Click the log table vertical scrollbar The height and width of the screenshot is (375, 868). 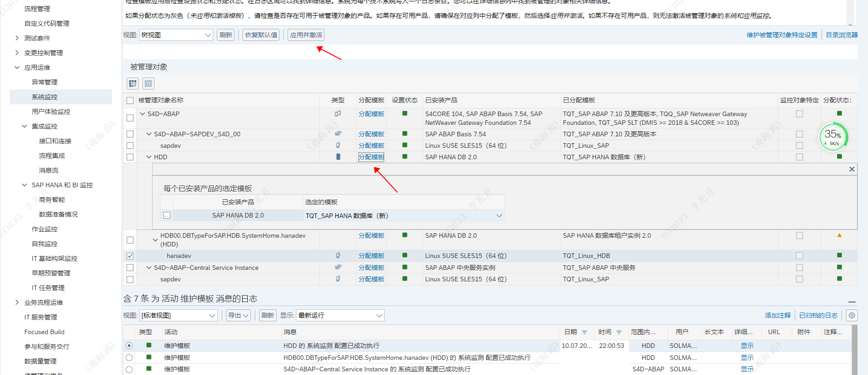coord(854,350)
